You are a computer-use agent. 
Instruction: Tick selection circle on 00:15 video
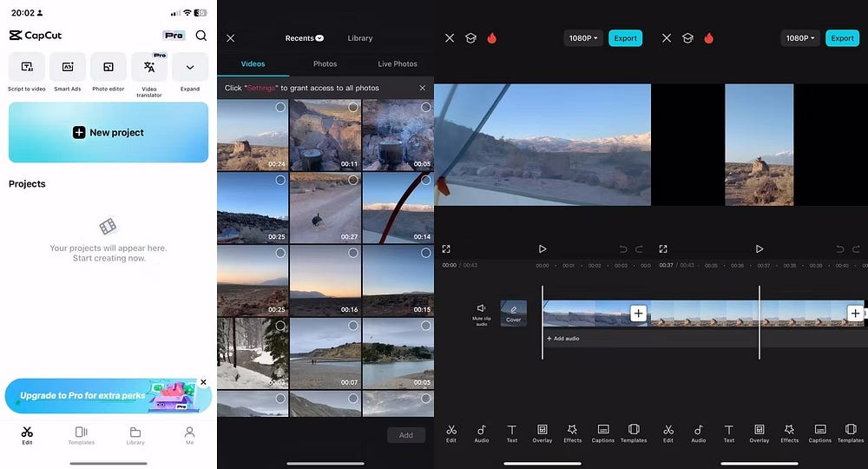(x=425, y=253)
